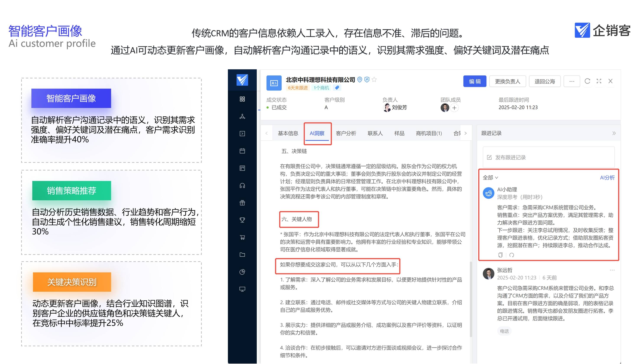640x364 pixels.
Task: Open the folder icon in sidebar
Action: tap(242, 255)
